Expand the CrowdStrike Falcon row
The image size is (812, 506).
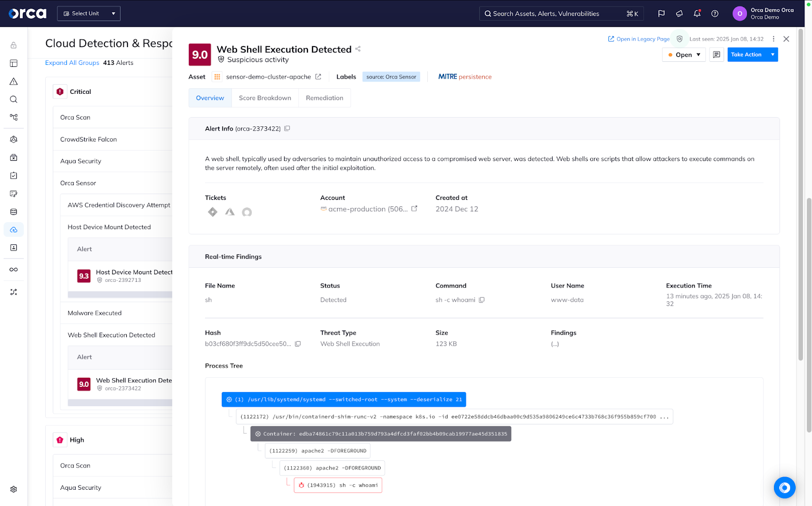tap(113, 139)
